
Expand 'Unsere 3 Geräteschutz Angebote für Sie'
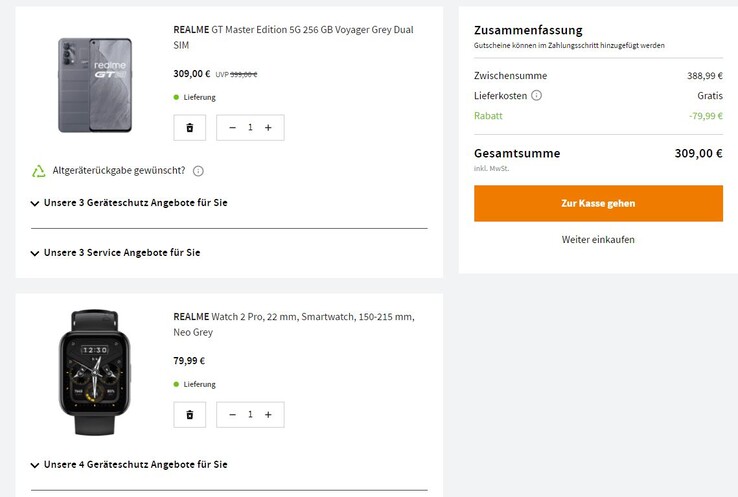tap(130, 203)
